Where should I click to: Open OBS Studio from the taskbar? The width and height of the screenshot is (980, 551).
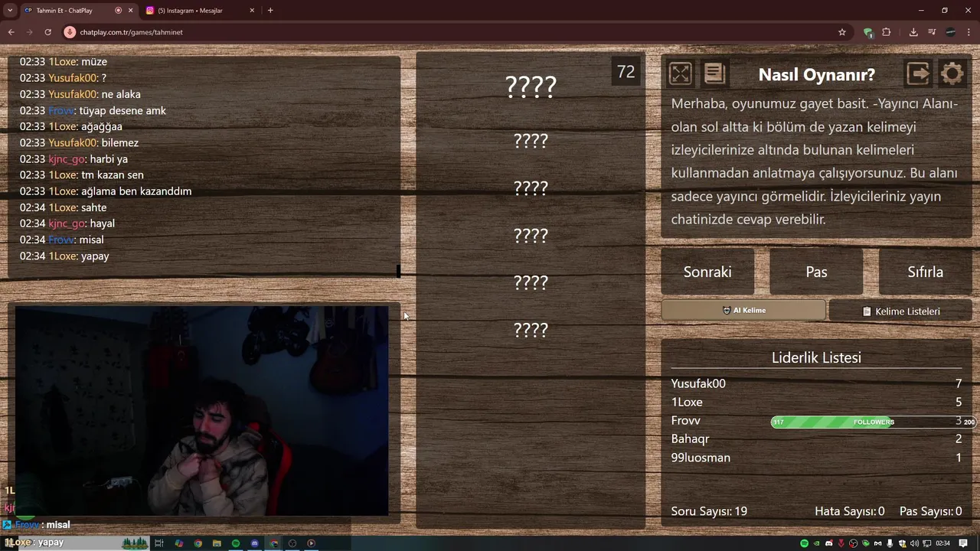click(292, 543)
